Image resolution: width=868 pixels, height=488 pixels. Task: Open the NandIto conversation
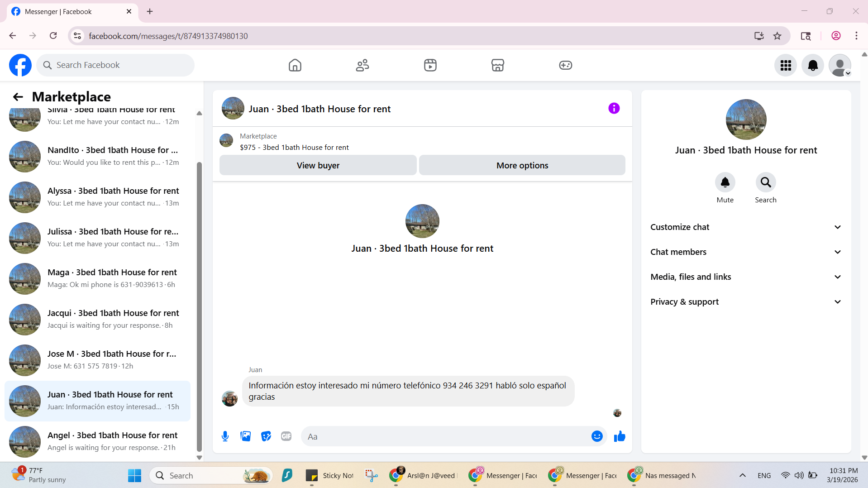pyautogui.click(x=97, y=156)
